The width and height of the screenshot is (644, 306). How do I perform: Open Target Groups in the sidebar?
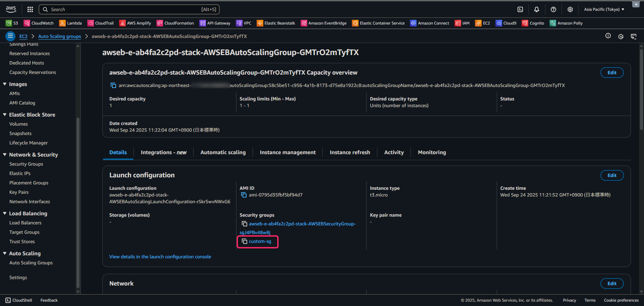coord(24,232)
